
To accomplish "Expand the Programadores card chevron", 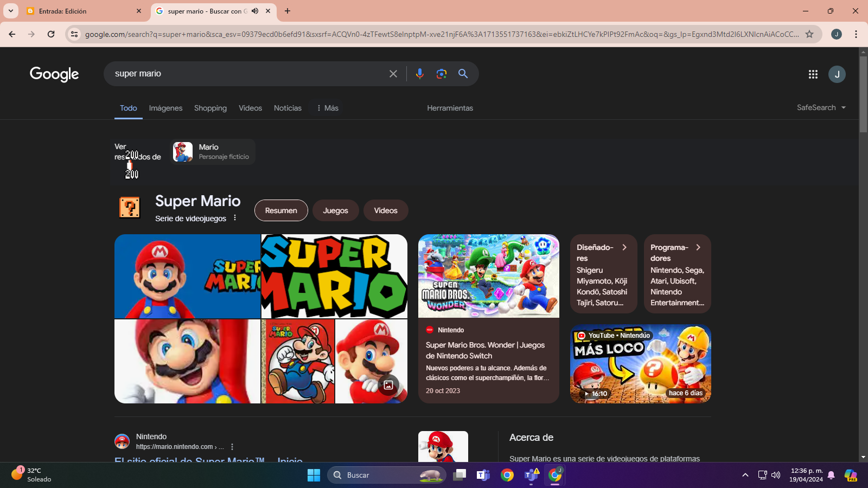I will [x=698, y=247].
